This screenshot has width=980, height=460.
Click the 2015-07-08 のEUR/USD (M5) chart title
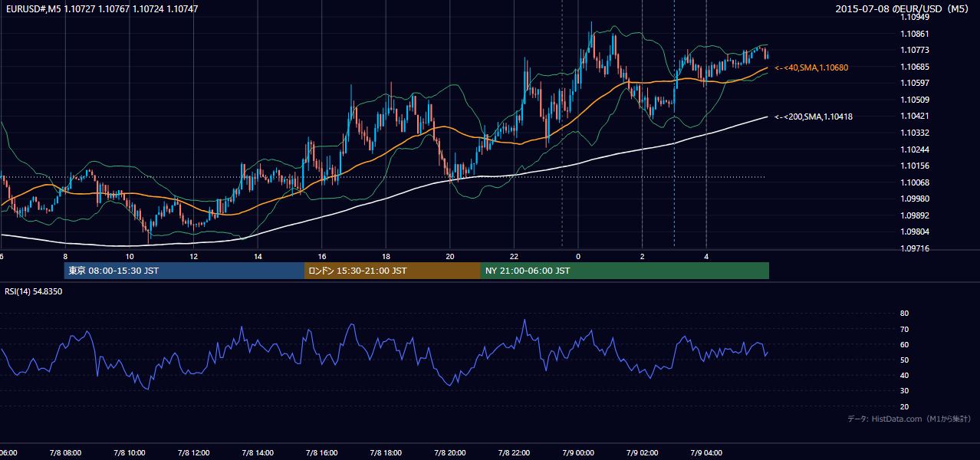pos(902,8)
